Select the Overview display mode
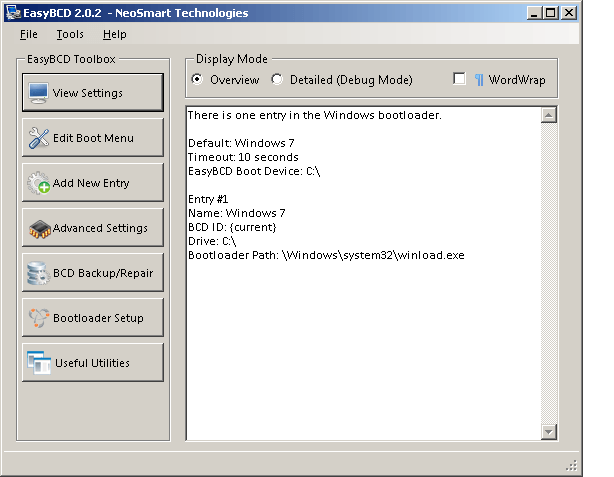Viewport: 614px width, 477px height. [x=197, y=80]
